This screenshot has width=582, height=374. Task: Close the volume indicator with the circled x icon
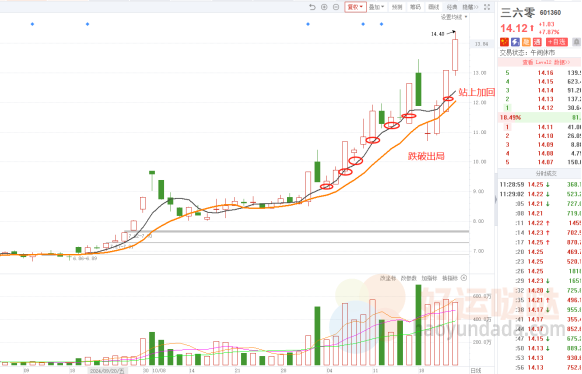click(464, 278)
